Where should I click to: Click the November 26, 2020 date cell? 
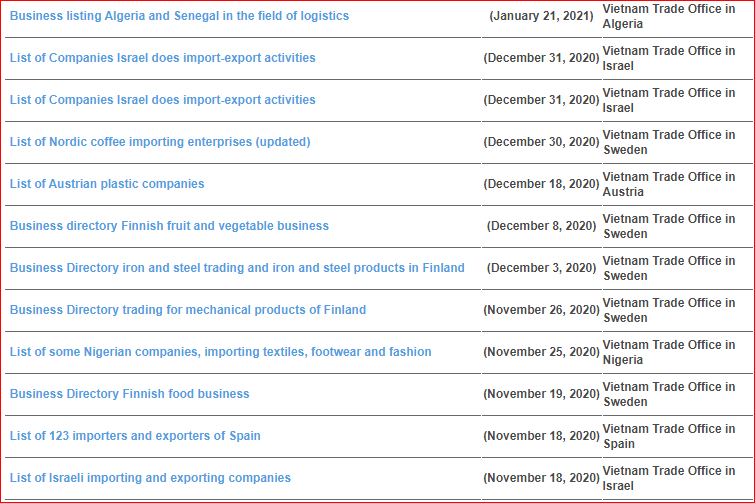pos(541,310)
